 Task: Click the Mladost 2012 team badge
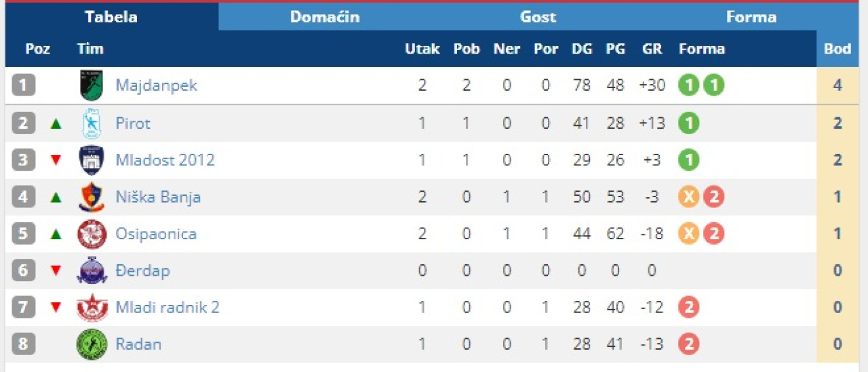92,161
